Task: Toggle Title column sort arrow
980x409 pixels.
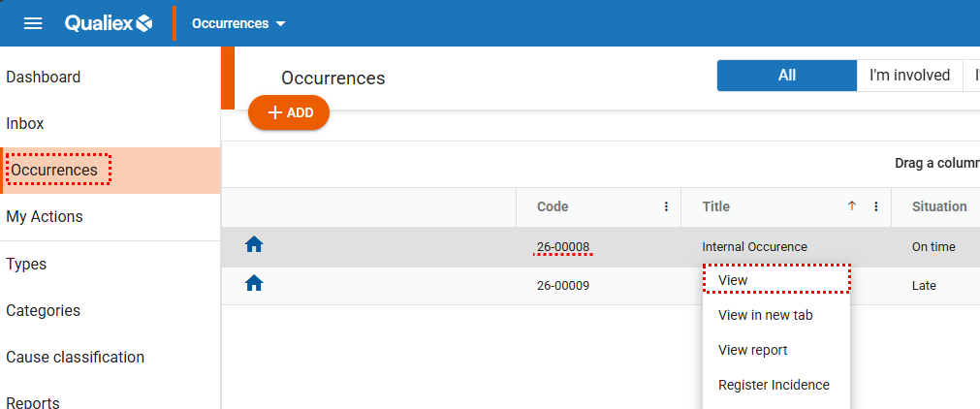Action: [x=852, y=206]
